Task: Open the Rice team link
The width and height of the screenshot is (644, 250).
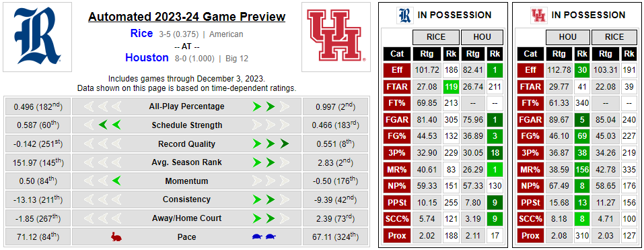Action: pyautogui.click(x=142, y=34)
